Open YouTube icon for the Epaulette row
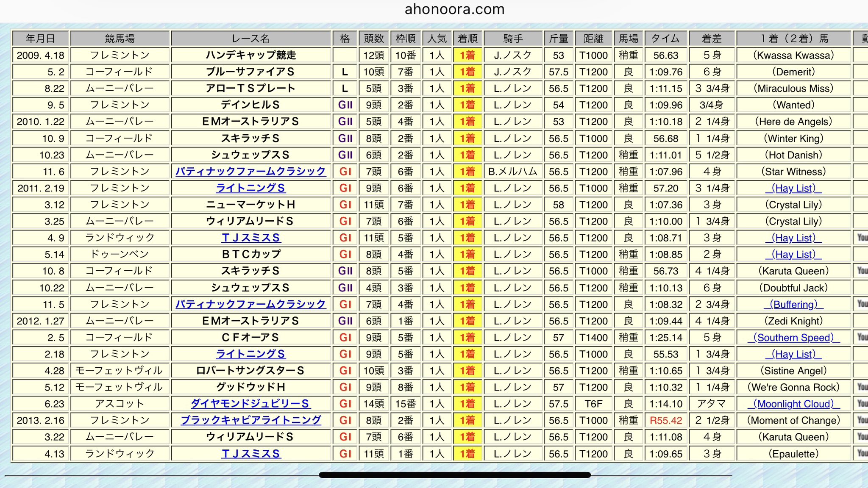 (862, 454)
